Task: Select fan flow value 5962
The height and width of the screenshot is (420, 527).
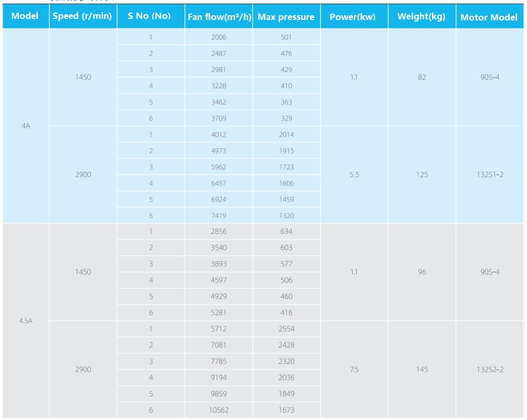Action: [219, 167]
